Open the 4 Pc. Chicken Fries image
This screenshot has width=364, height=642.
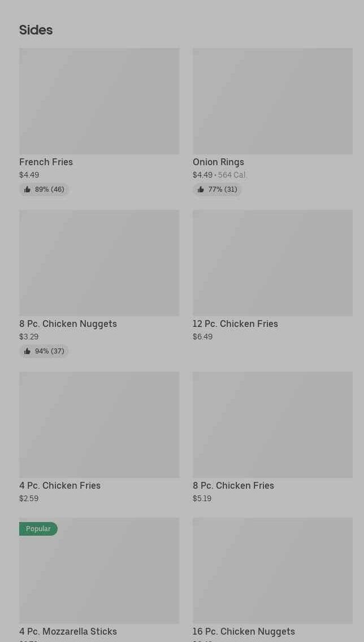pos(99,424)
